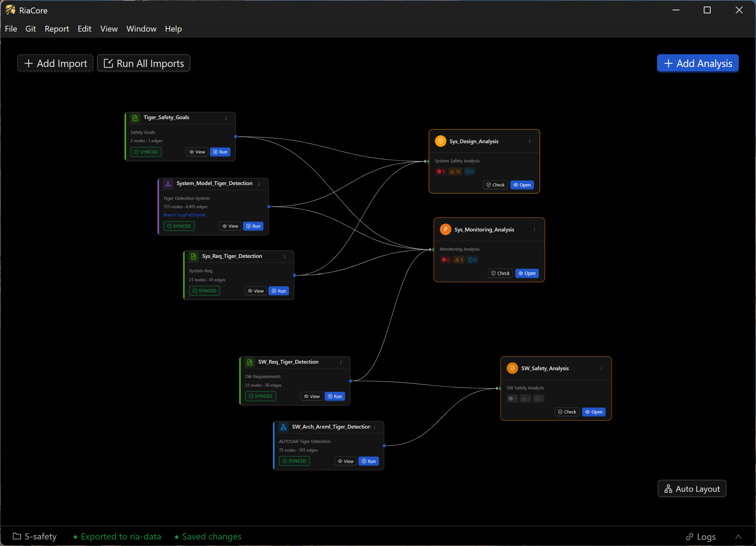Click Run All Imports
The width and height of the screenshot is (756, 546).
[x=144, y=63]
